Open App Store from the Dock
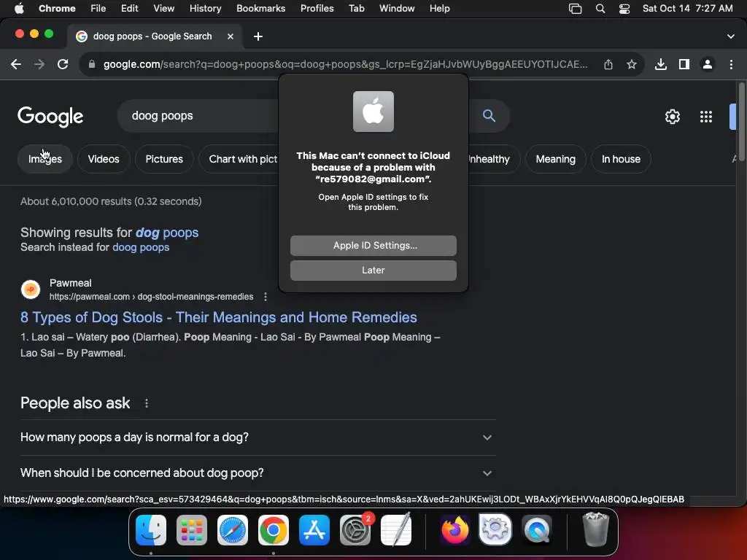Image resolution: width=747 pixels, height=560 pixels. [x=314, y=530]
